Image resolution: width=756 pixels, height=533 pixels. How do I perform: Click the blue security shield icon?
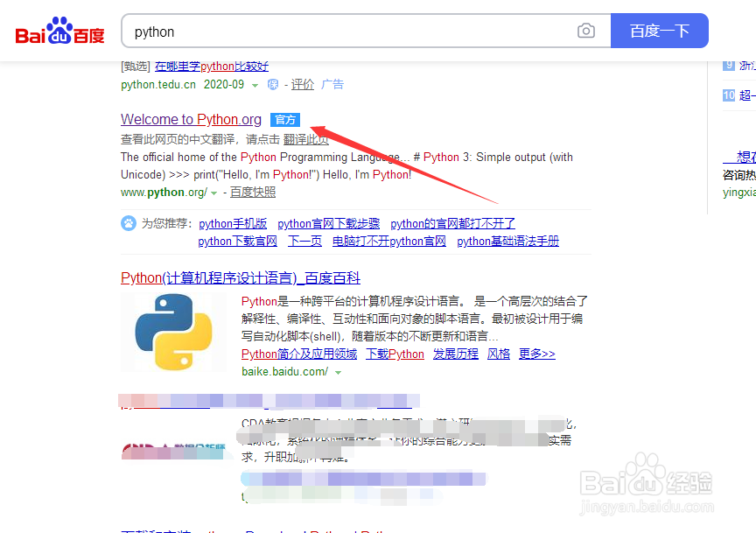[x=272, y=83]
